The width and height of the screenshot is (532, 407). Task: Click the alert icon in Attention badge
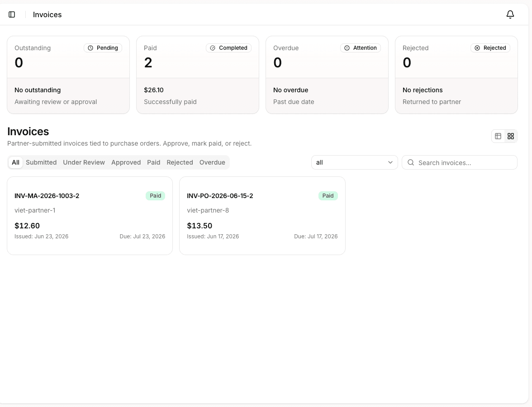tap(347, 48)
